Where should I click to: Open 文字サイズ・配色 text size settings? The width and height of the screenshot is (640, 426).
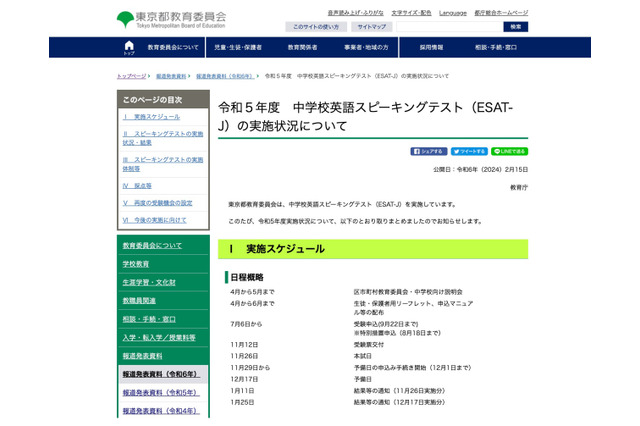(413, 13)
